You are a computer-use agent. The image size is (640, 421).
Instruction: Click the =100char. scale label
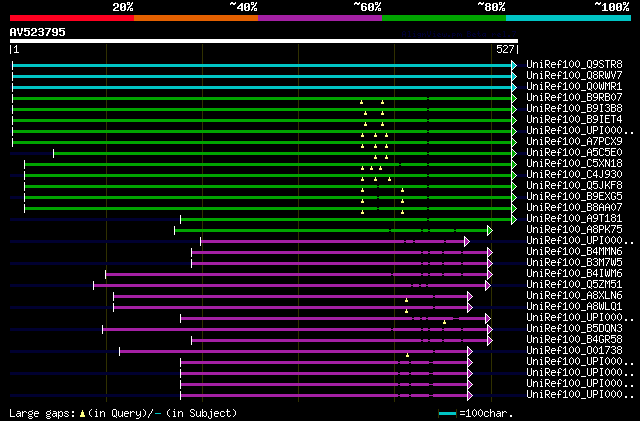[486, 413]
